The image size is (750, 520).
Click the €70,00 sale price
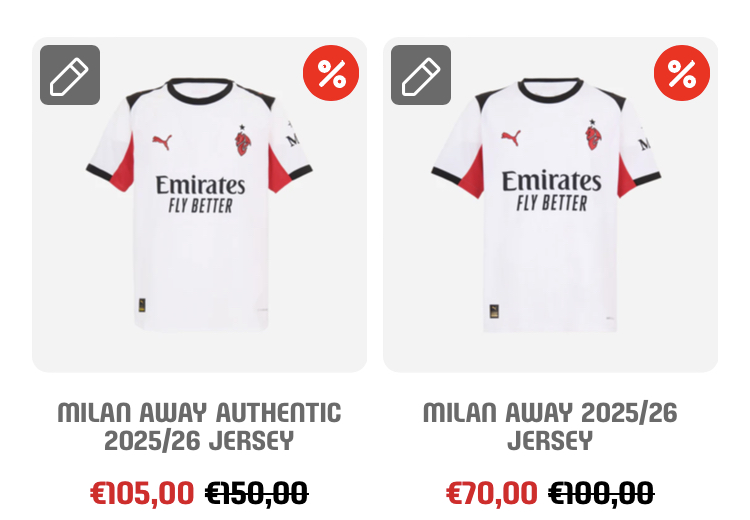491,493
